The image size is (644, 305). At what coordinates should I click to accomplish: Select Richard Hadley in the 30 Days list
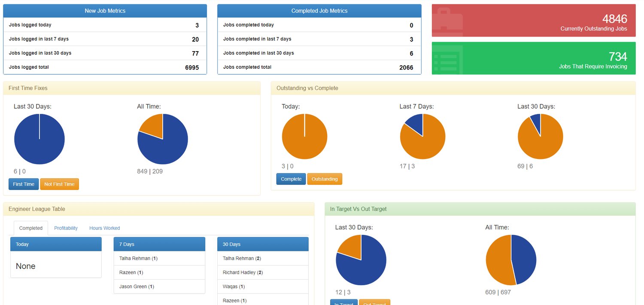pos(242,272)
